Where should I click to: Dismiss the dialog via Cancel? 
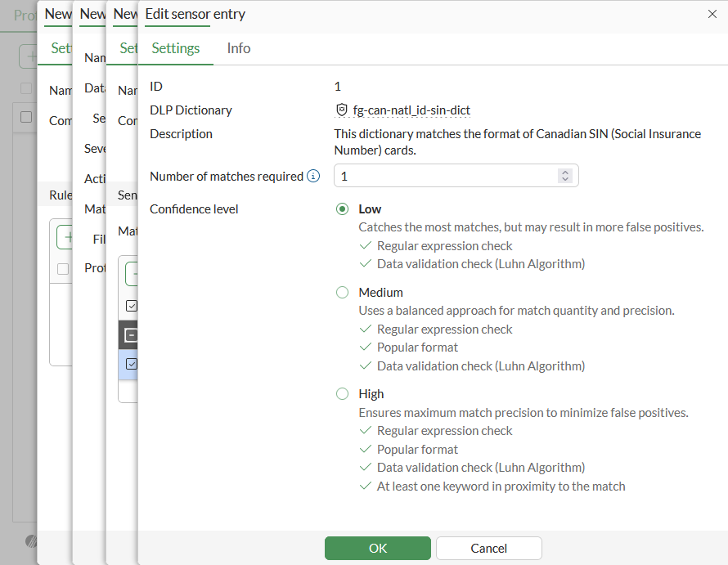488,548
